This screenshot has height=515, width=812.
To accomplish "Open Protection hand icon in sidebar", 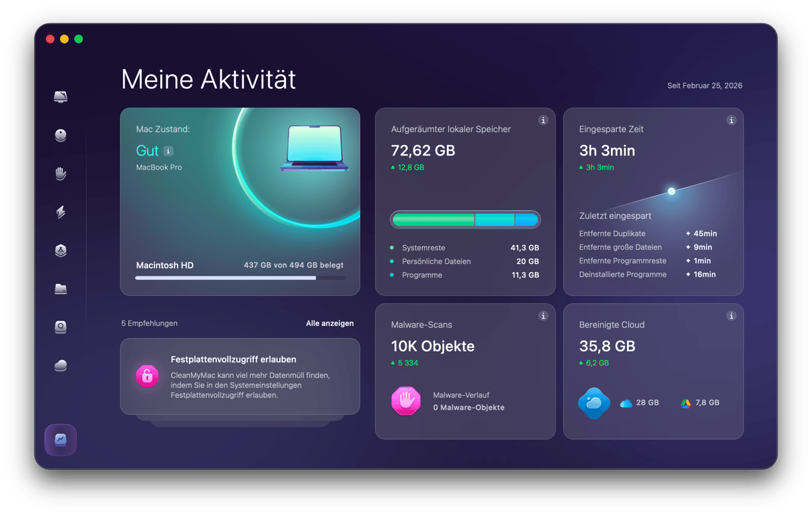I will point(61,174).
